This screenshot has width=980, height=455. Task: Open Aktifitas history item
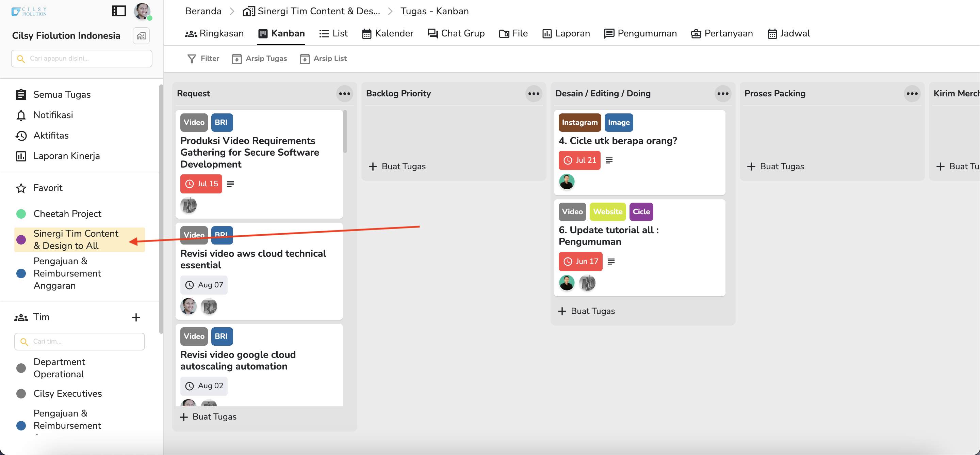click(51, 136)
